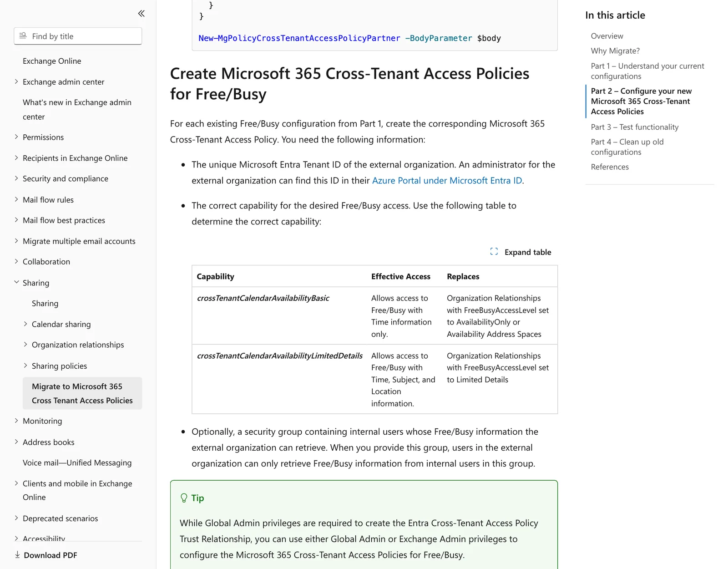Expand Clients and mobile in Exchange Online

(16, 483)
